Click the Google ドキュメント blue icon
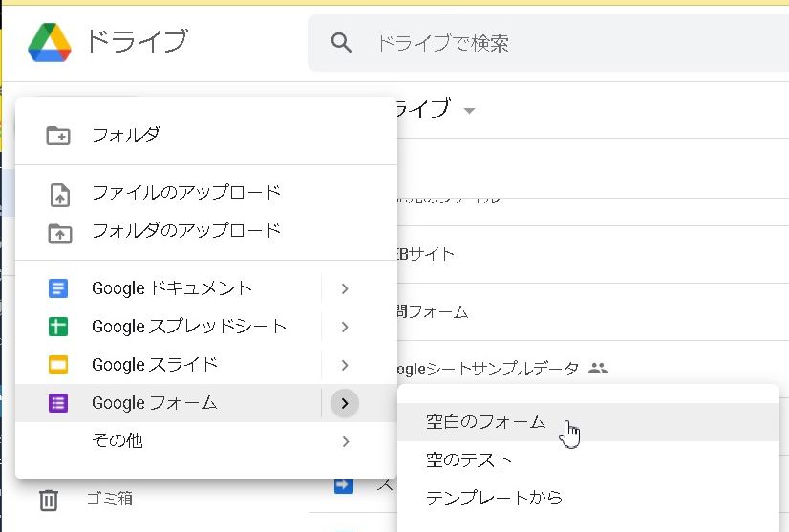 (58, 288)
